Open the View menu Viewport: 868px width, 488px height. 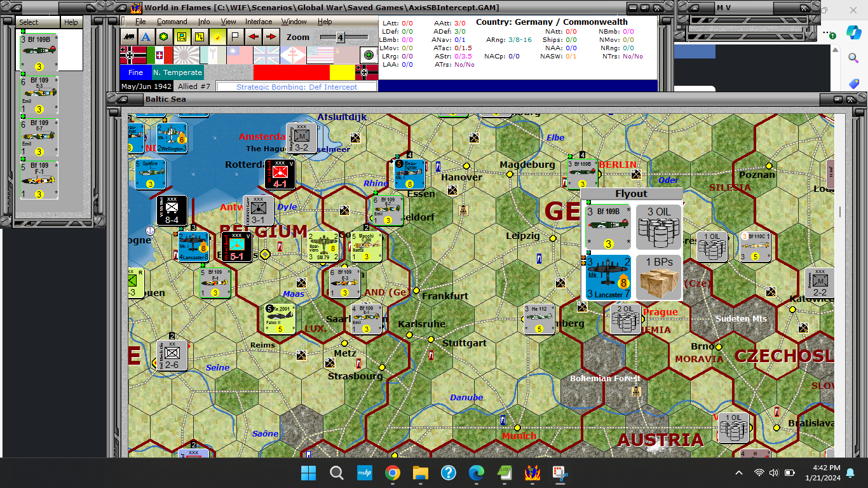point(228,22)
